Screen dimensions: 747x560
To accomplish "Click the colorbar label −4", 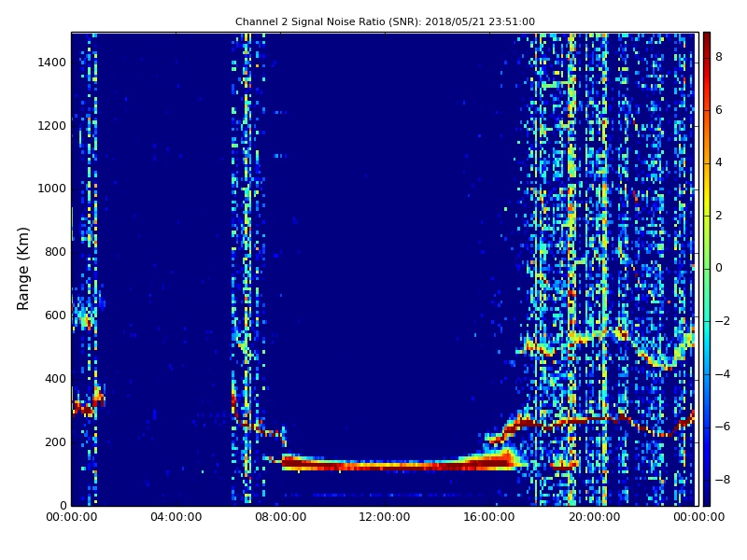I will 723,374.
